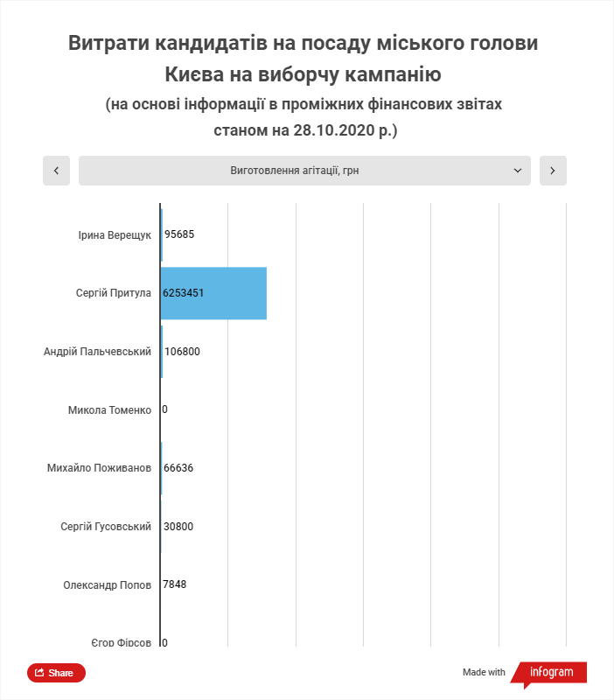Click the value 66636 data label
Screen dimensions: 614x700
(178, 468)
